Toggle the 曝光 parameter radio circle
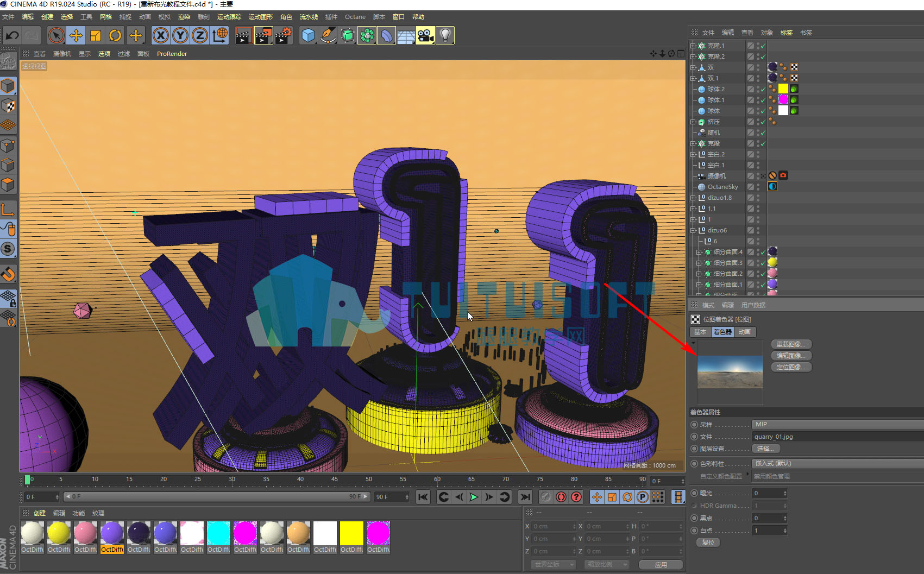Viewport: 924px width, 574px height. click(x=694, y=493)
